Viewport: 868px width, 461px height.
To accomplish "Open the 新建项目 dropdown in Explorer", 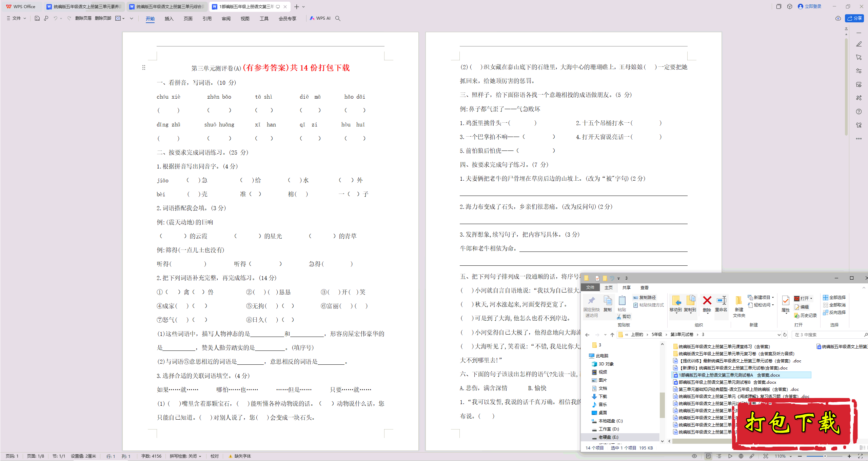I will (x=761, y=297).
